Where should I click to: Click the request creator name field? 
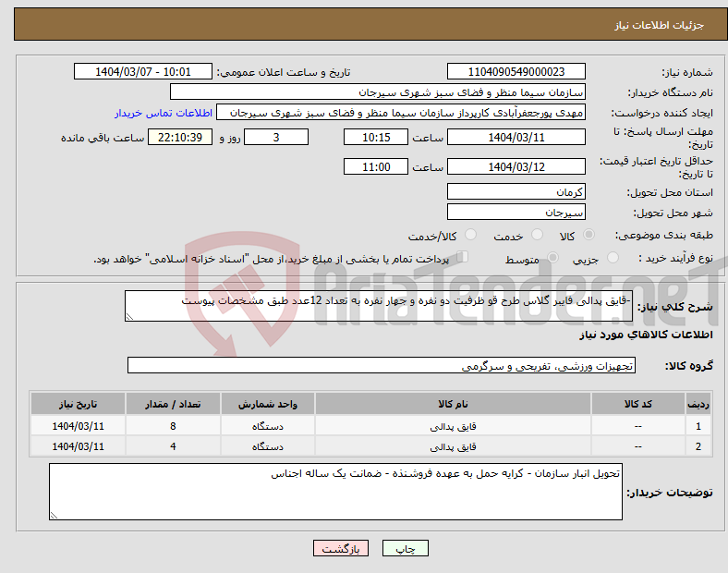[401, 113]
